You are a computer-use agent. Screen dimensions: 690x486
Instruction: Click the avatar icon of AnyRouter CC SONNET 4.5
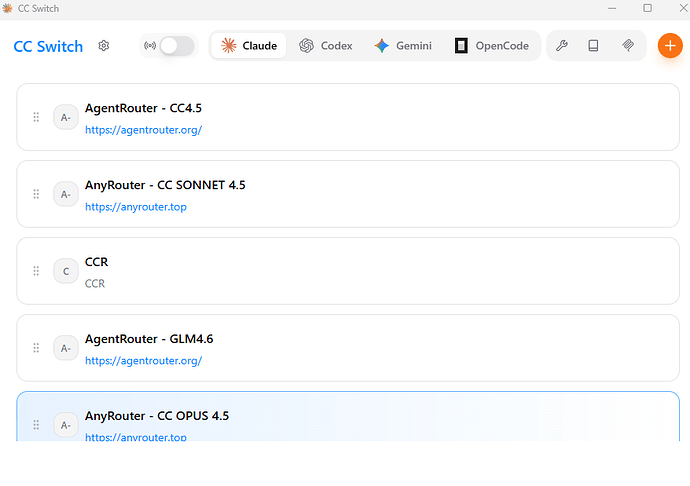[x=65, y=194]
